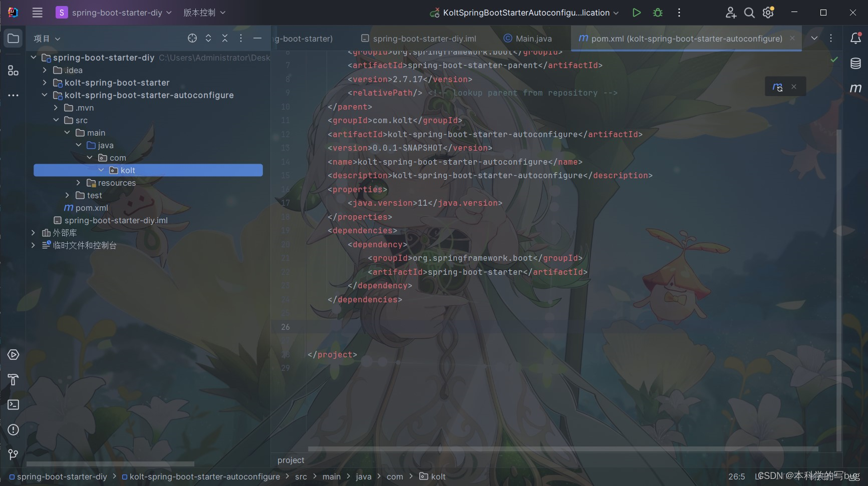Open the Build hammer tool window
The image size is (868, 486).
coord(14,380)
